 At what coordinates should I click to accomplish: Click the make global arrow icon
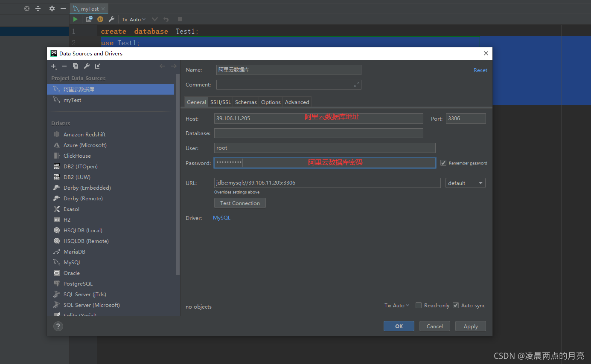[x=98, y=66]
